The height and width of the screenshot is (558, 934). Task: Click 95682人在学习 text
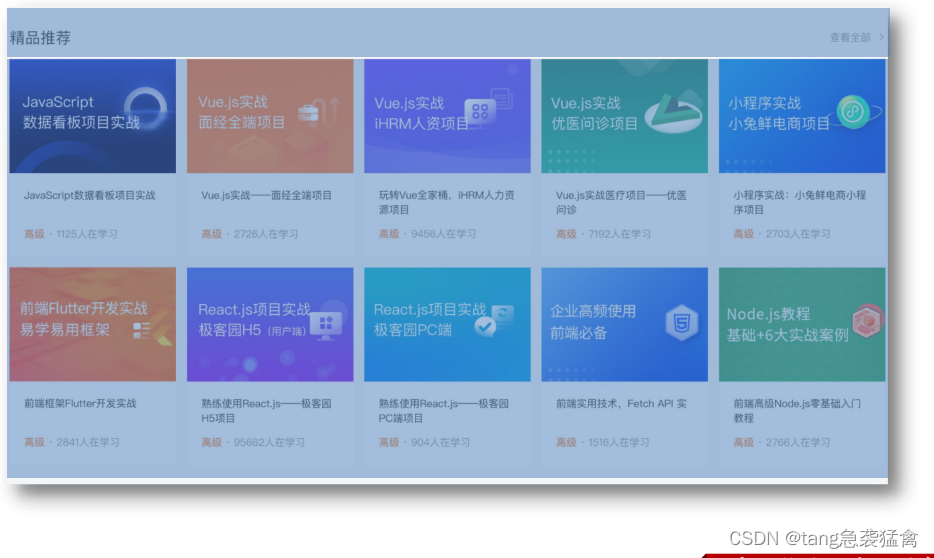tap(269, 442)
